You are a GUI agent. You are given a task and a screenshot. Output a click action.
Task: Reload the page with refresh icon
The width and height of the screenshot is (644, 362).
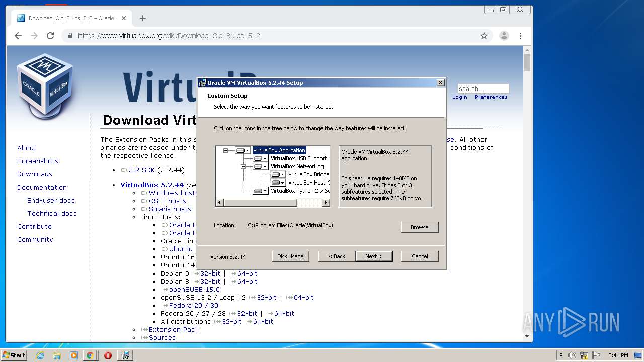tap(50, 36)
